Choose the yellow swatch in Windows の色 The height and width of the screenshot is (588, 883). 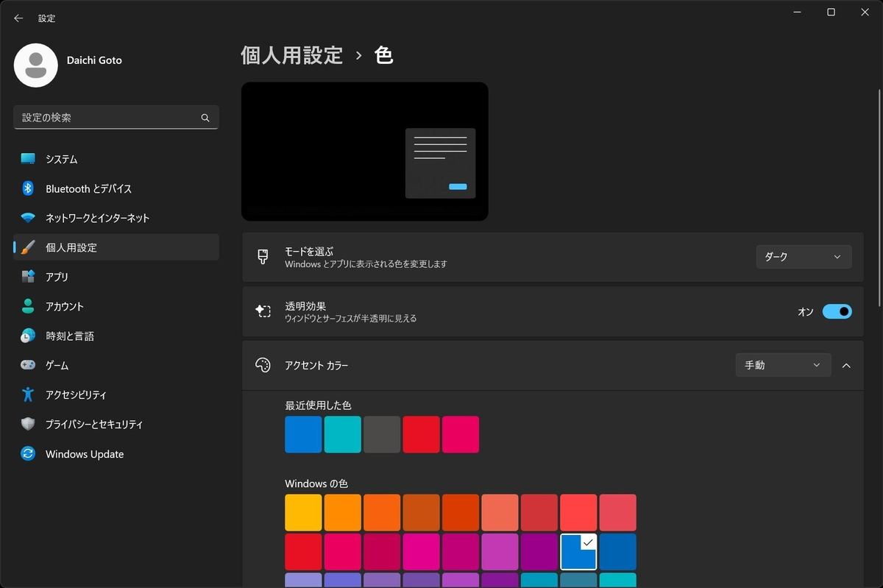click(303, 512)
